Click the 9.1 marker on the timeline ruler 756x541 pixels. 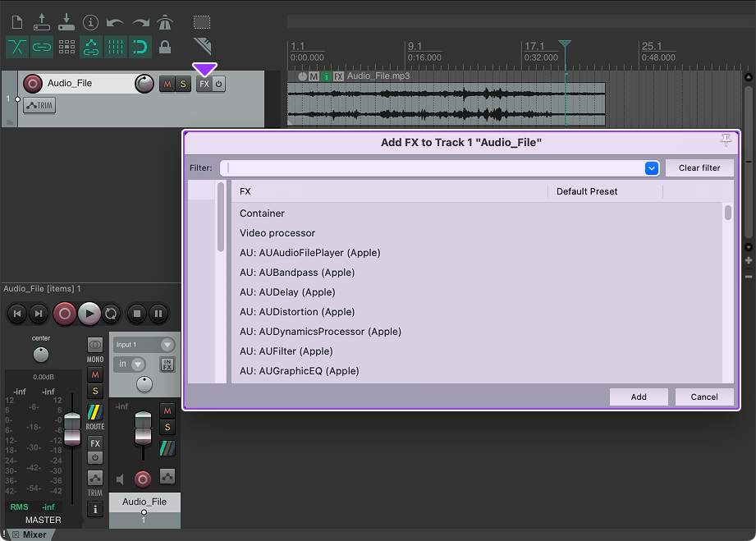tap(415, 46)
